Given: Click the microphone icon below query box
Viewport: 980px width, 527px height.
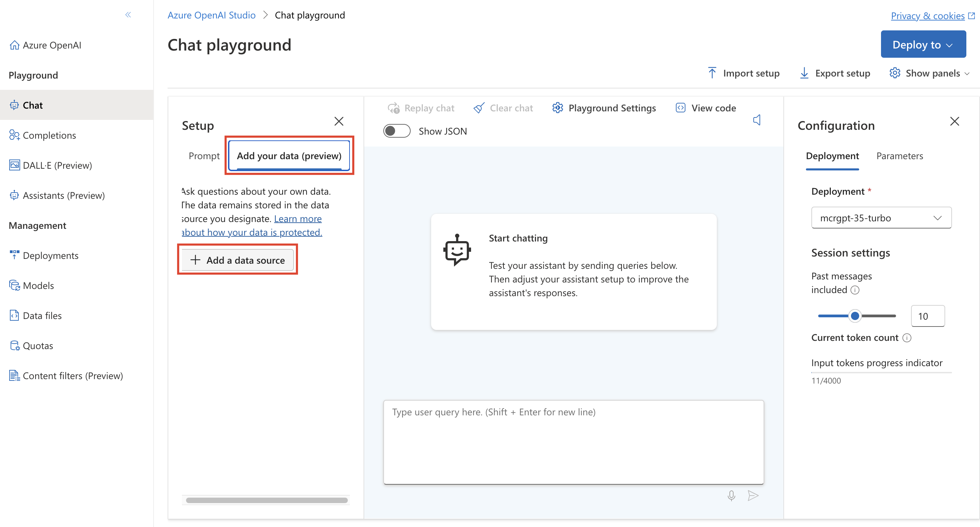Looking at the screenshot, I should [x=731, y=495].
